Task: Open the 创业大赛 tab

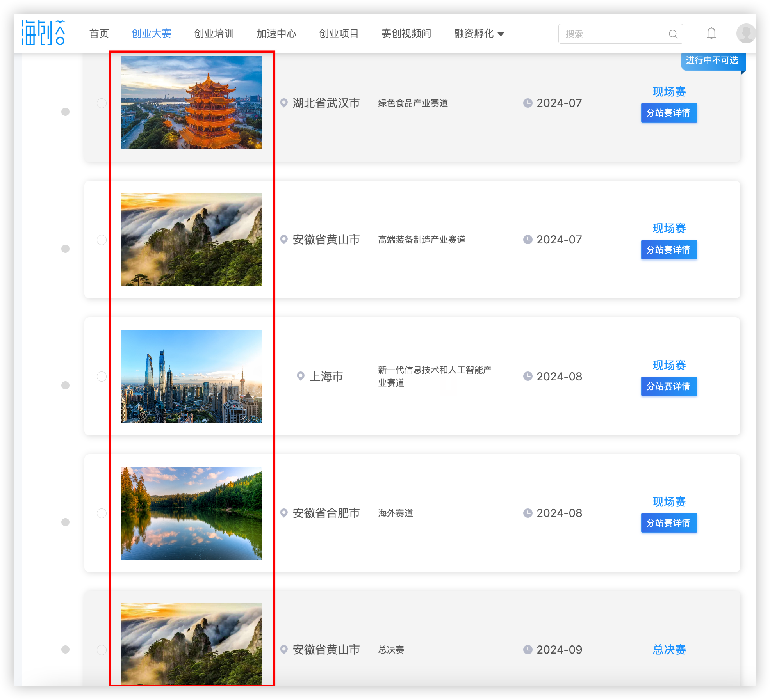Action: coord(152,34)
